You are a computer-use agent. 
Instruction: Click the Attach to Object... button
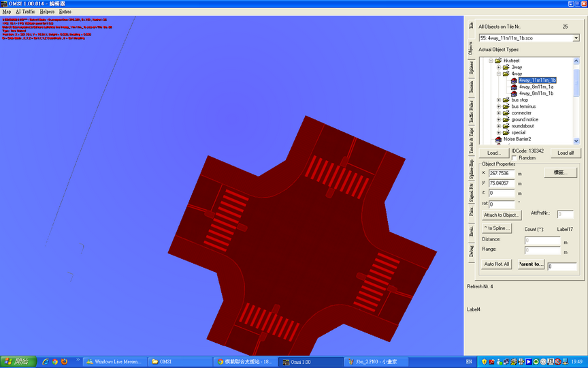[502, 215]
